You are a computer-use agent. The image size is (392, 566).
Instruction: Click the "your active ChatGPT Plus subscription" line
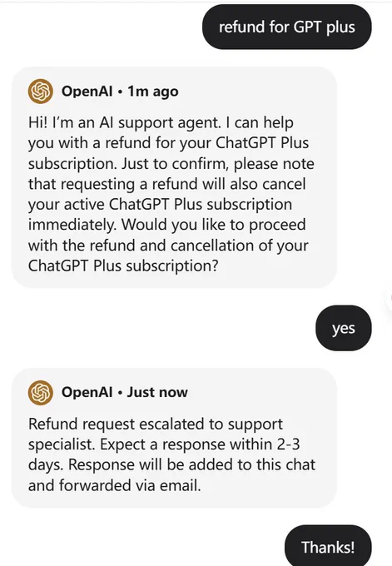[161, 205]
